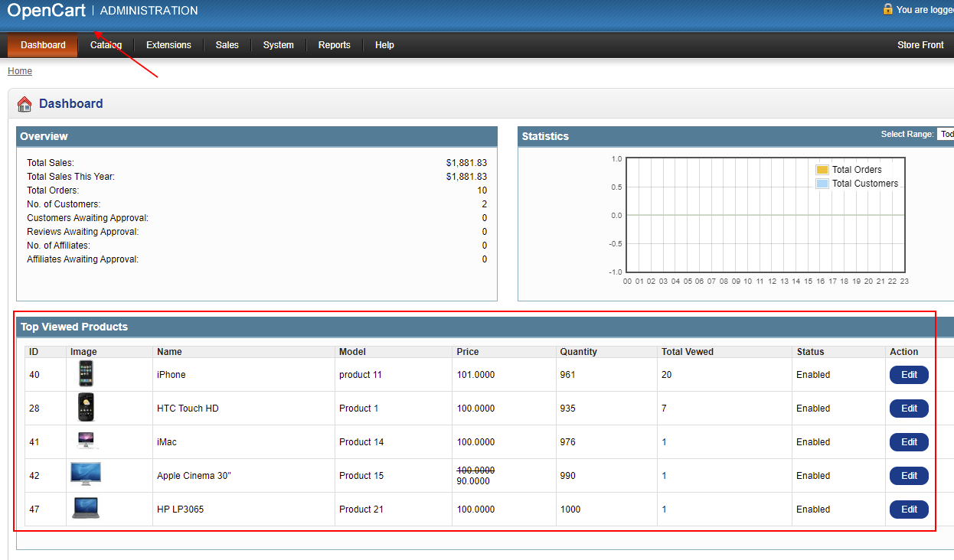This screenshot has width=954, height=560.
Task: Open the Dashboard menu tab
Action: (43, 45)
